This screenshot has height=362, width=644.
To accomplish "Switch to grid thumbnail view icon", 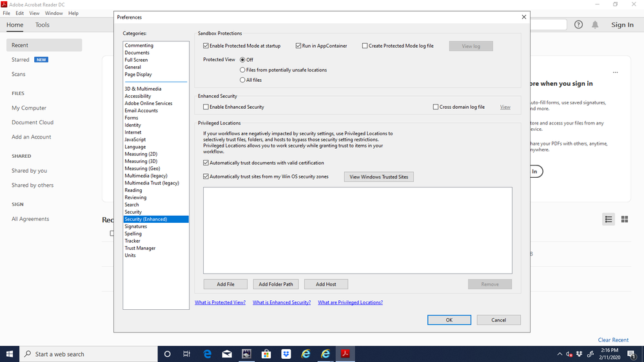I will click(x=624, y=219).
